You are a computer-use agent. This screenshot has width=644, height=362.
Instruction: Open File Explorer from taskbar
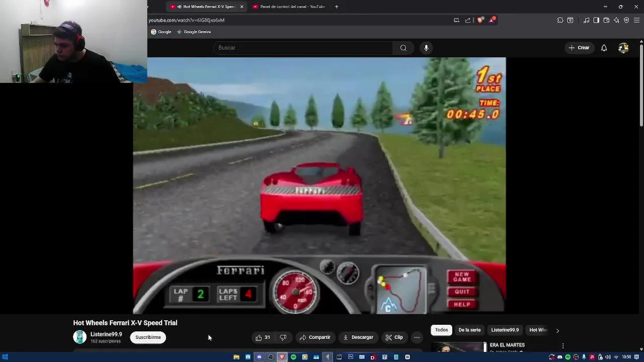point(236,357)
